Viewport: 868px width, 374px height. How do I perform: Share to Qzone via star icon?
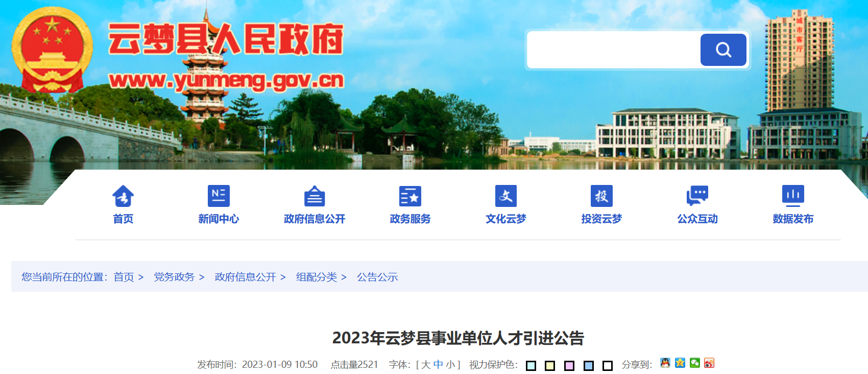[x=680, y=363]
